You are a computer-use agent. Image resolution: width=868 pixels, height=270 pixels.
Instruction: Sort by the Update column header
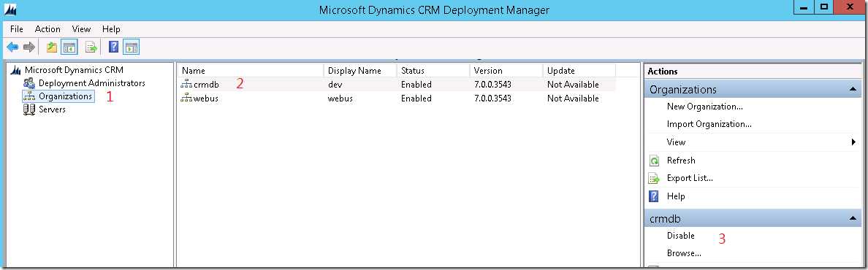[579, 71]
